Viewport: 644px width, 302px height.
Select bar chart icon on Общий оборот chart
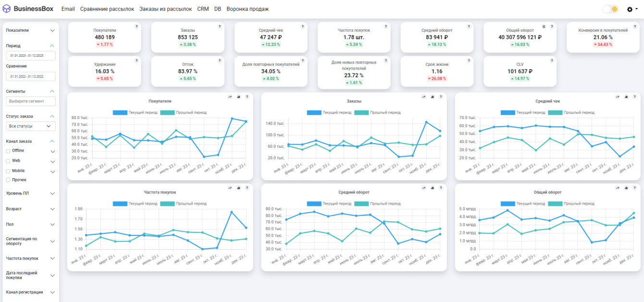tap(626, 188)
